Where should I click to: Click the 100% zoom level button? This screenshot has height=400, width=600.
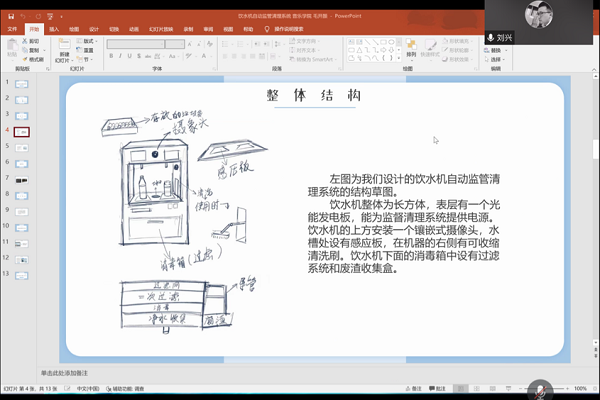point(581,388)
